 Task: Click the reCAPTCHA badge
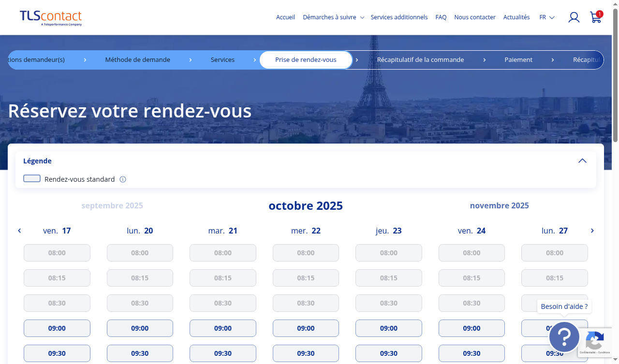click(595, 343)
